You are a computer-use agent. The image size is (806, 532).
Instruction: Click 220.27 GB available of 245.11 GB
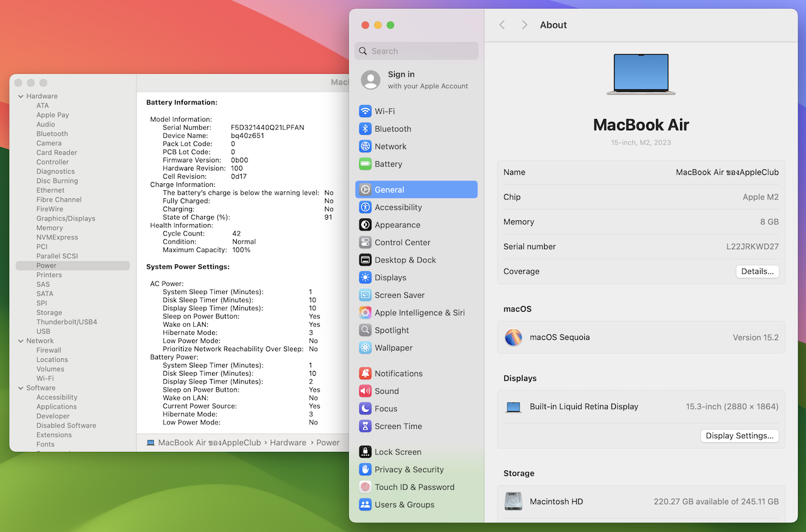click(x=717, y=502)
